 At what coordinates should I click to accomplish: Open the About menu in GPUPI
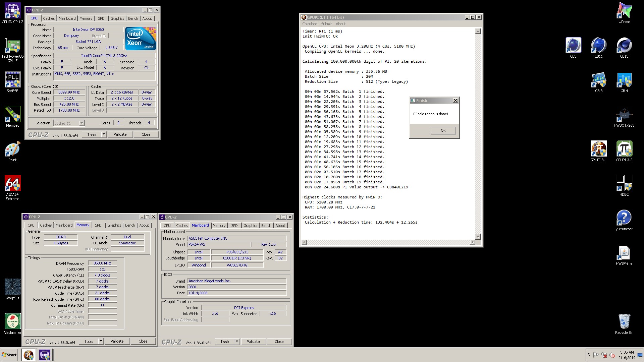(x=340, y=24)
